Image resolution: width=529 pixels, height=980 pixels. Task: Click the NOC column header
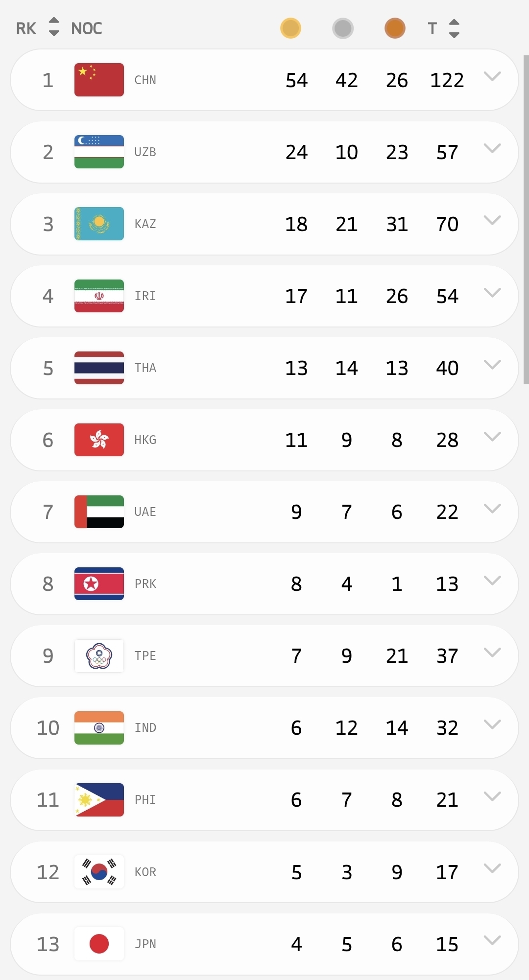[87, 28]
